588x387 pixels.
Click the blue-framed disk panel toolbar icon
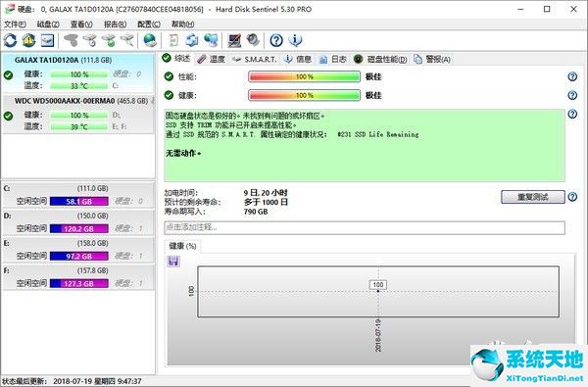tap(48, 40)
